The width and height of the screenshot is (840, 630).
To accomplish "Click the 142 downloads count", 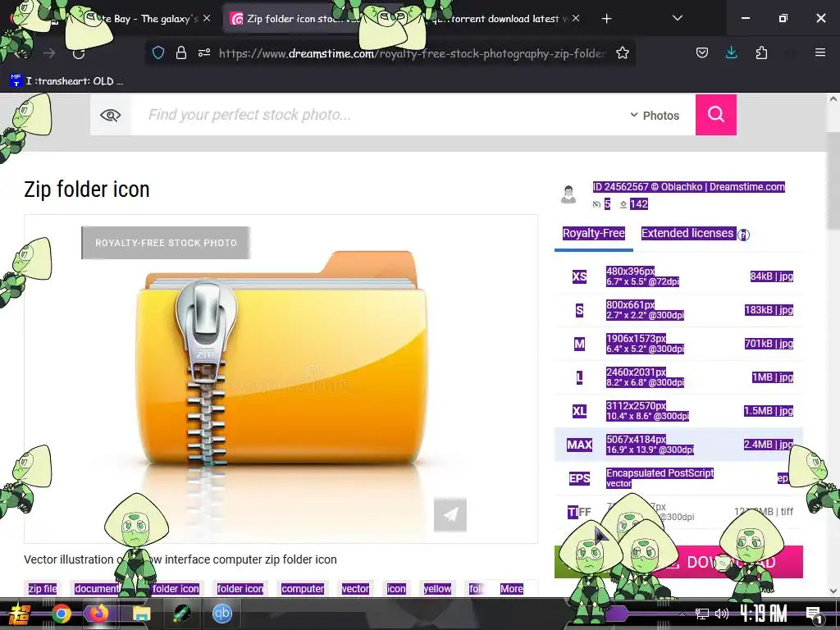I will [x=638, y=204].
